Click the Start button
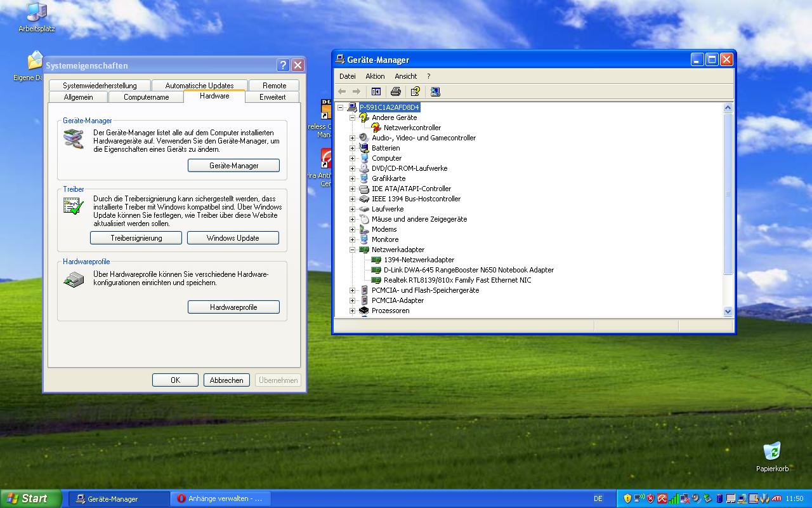 (x=30, y=498)
